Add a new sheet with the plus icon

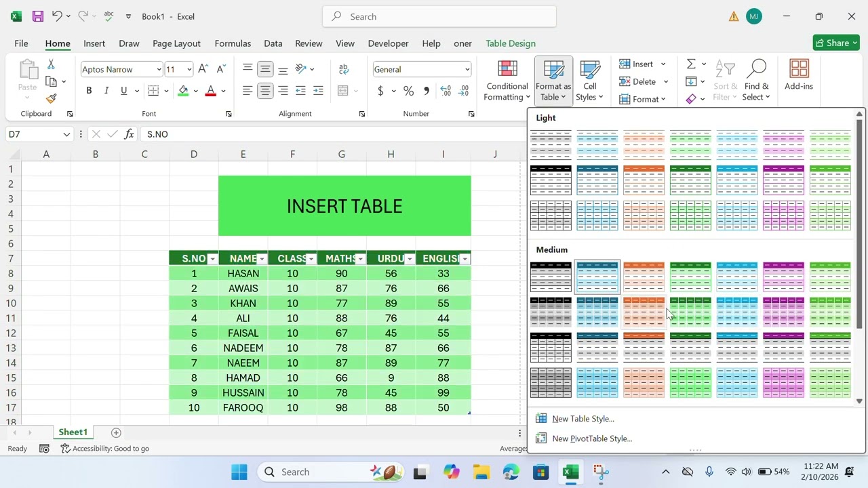(x=116, y=432)
